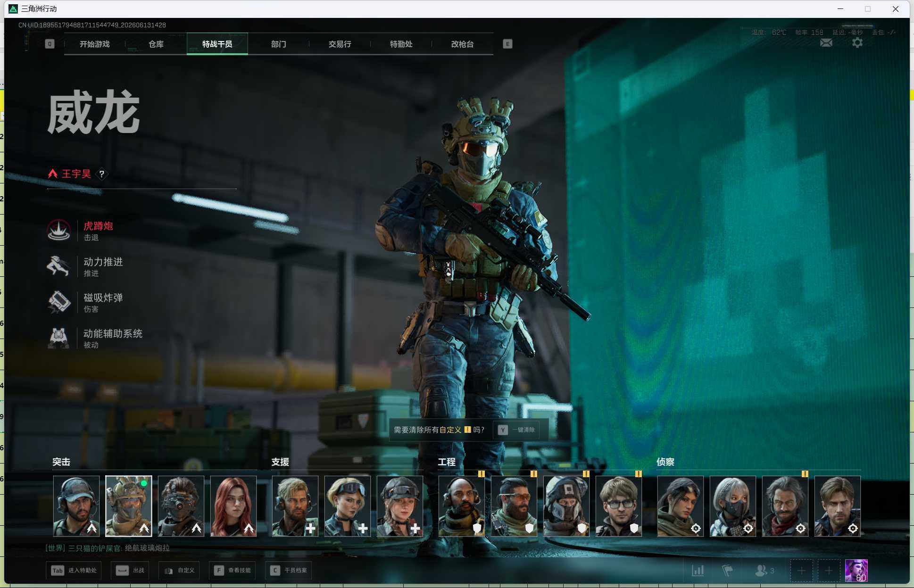Image resolution: width=914 pixels, height=588 pixels.
Task: Select the masked helmet engineer operator portrait
Action: pos(566,506)
